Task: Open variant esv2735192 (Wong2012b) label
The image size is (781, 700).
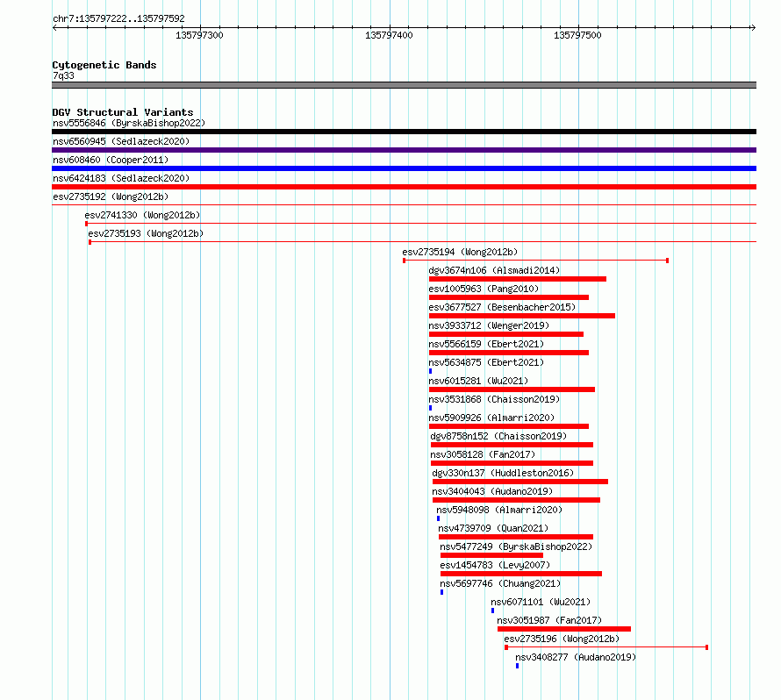Action: (111, 196)
